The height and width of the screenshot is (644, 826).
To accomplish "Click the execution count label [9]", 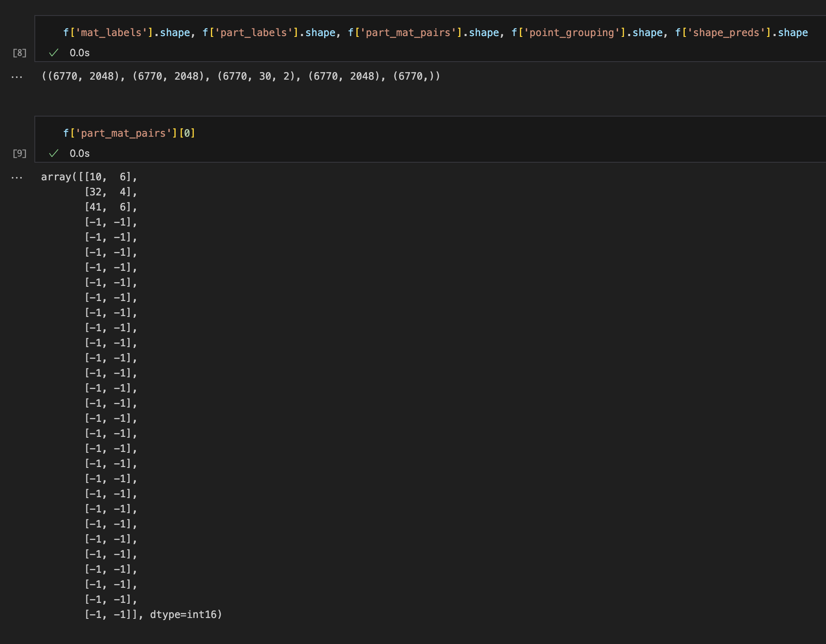I will point(19,153).
